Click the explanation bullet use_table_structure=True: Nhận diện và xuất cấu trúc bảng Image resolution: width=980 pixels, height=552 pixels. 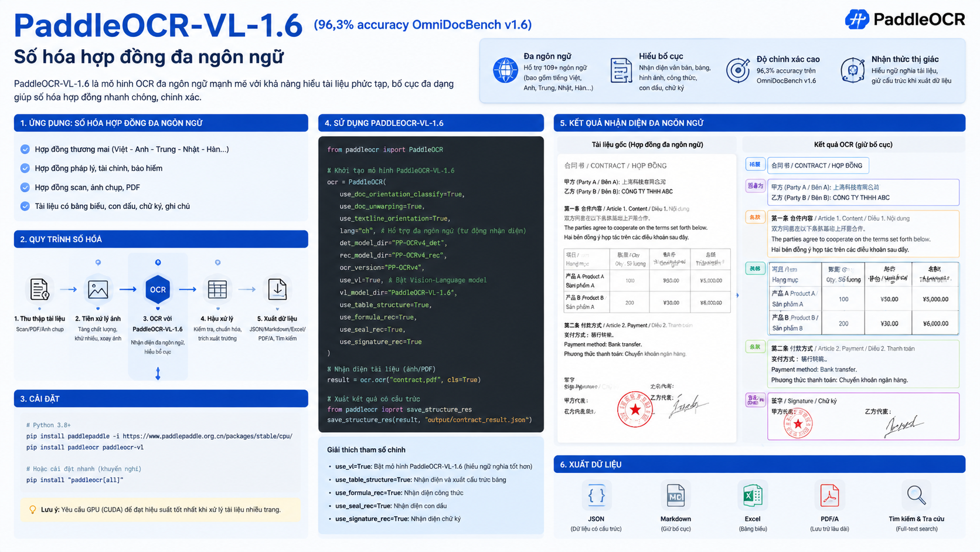click(x=421, y=480)
